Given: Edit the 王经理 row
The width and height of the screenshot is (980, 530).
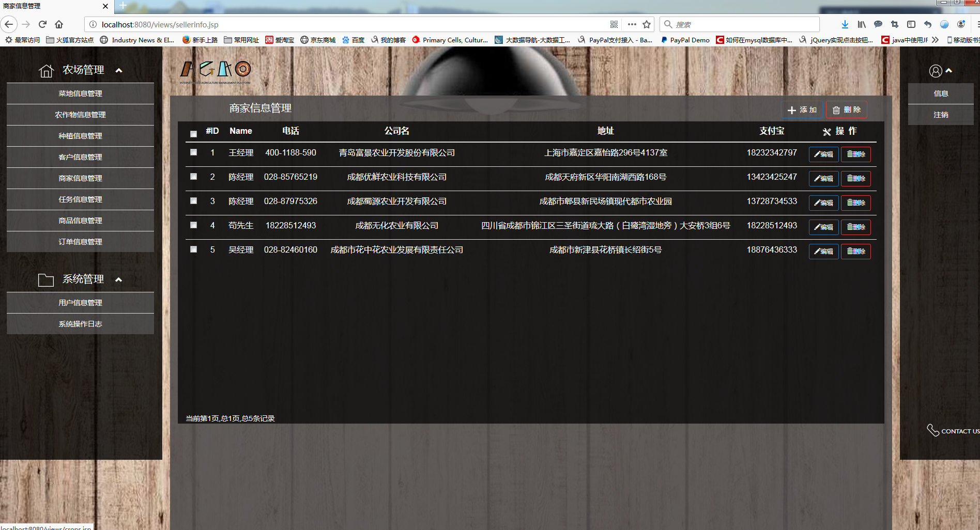Looking at the screenshot, I should pos(824,154).
